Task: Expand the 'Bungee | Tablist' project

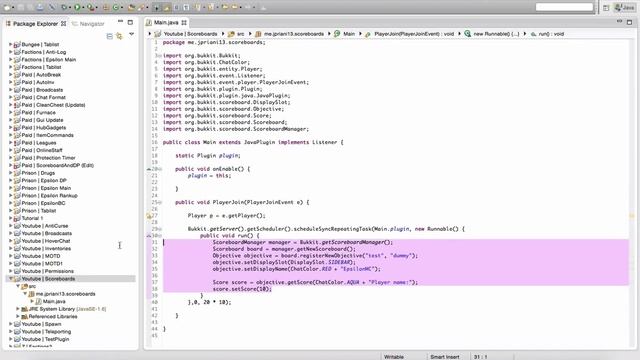Action: pyautogui.click(x=10, y=44)
